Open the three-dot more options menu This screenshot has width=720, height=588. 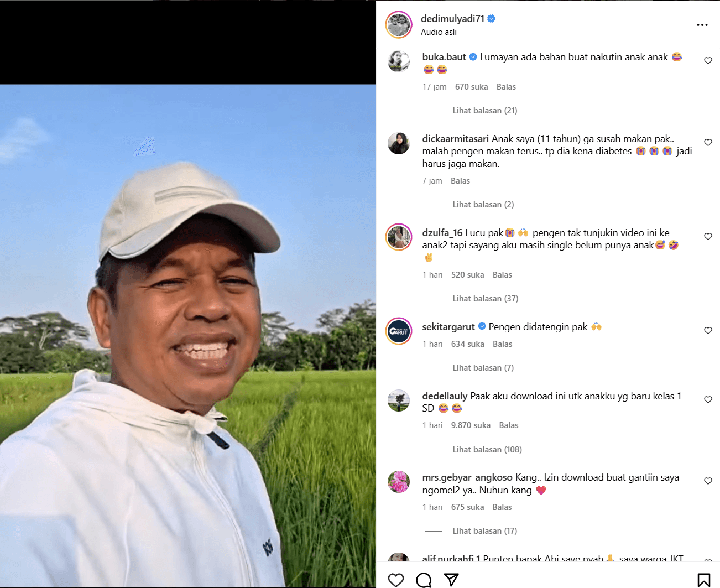702,25
